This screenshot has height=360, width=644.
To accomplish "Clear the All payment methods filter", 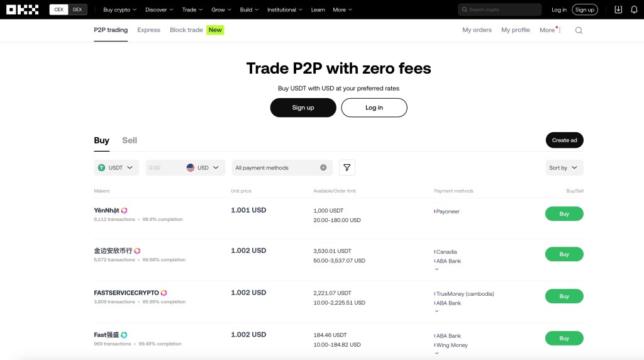I will [323, 167].
